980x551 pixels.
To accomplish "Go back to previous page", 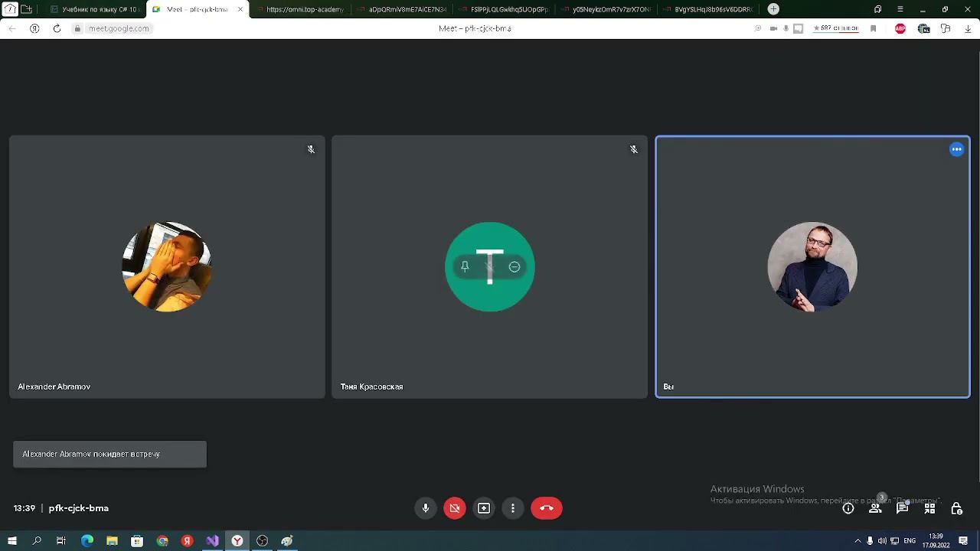I will pos(12,28).
